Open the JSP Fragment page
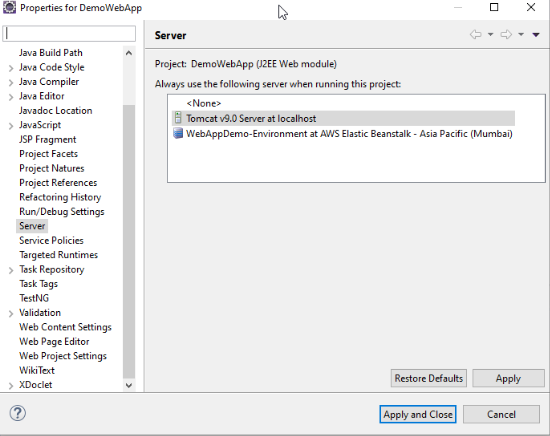 [47, 139]
